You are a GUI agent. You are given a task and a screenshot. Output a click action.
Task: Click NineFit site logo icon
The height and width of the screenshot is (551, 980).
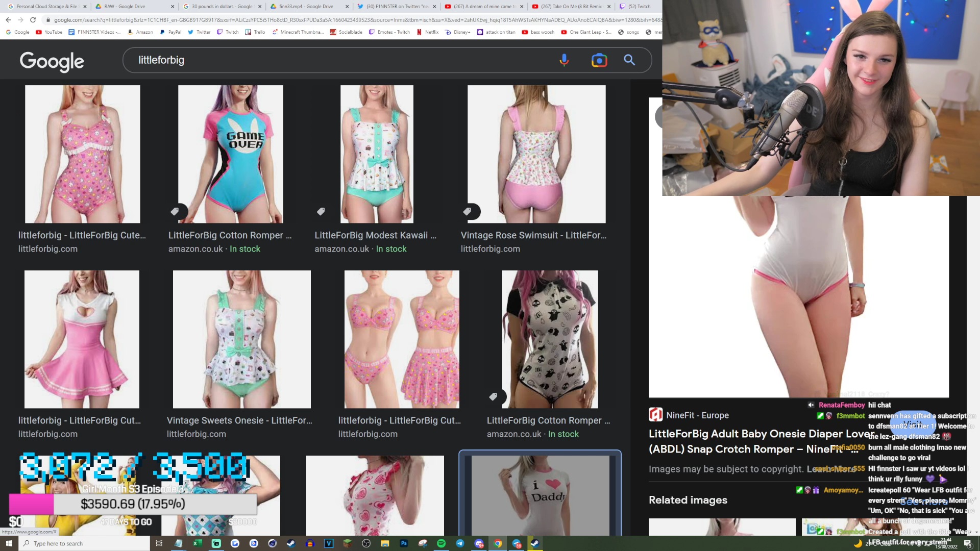tap(655, 415)
